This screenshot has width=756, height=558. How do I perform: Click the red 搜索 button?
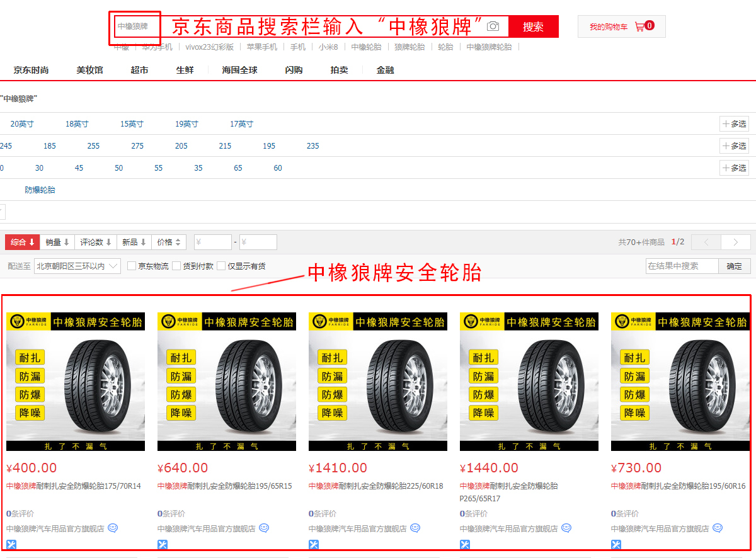(x=534, y=26)
